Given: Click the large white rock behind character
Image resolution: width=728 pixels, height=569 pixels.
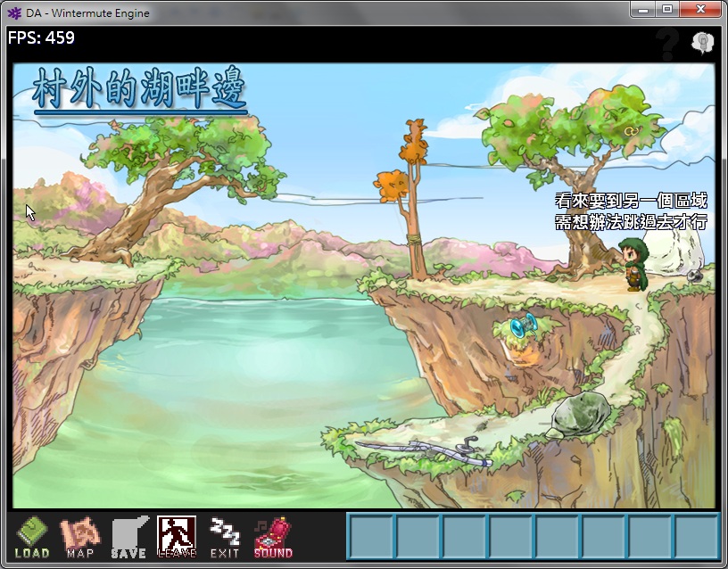Looking at the screenshot, I should click(x=674, y=252).
